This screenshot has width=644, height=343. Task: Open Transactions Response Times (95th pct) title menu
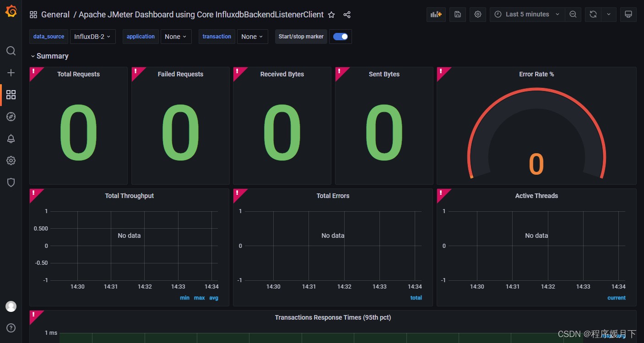pos(333,317)
